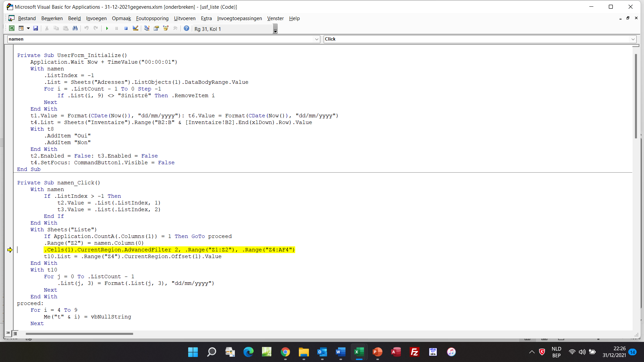Click the Copy icon in toolbar
This screenshot has width=644, height=362.
56,28
